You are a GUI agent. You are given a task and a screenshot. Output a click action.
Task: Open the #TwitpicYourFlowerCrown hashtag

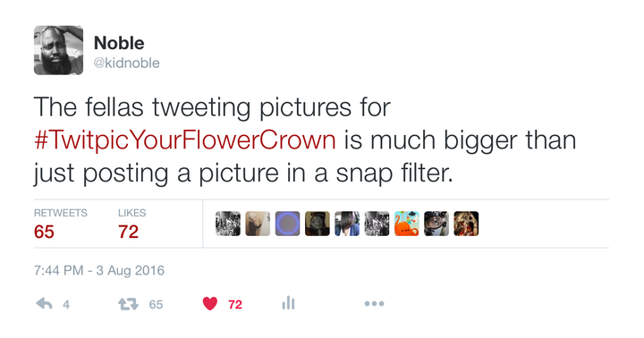click(185, 140)
